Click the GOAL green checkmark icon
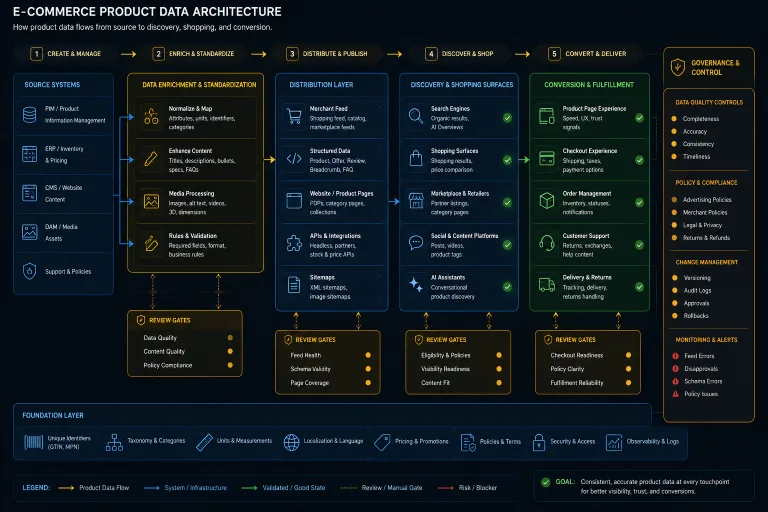Screen dimensions: 768x512 pos(546,482)
